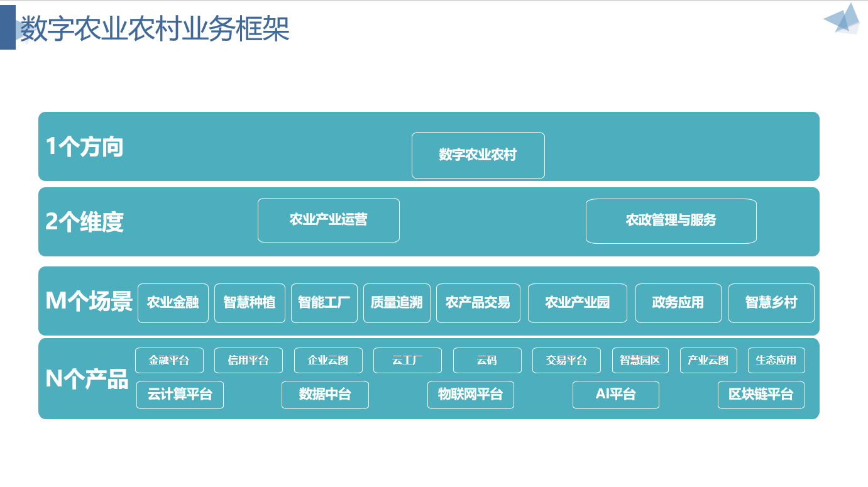This screenshot has height=487, width=868.
Task: Click the 云码 product box
Action: coord(487,360)
